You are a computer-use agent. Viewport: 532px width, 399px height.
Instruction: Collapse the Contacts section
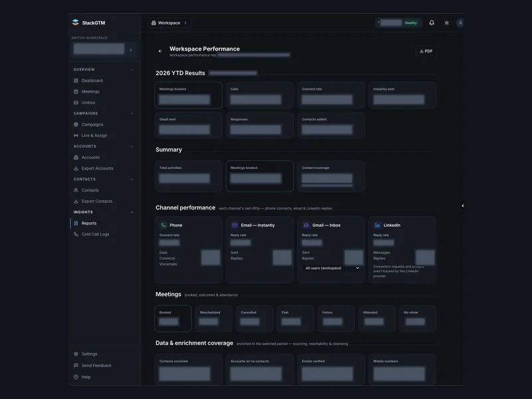point(132,179)
